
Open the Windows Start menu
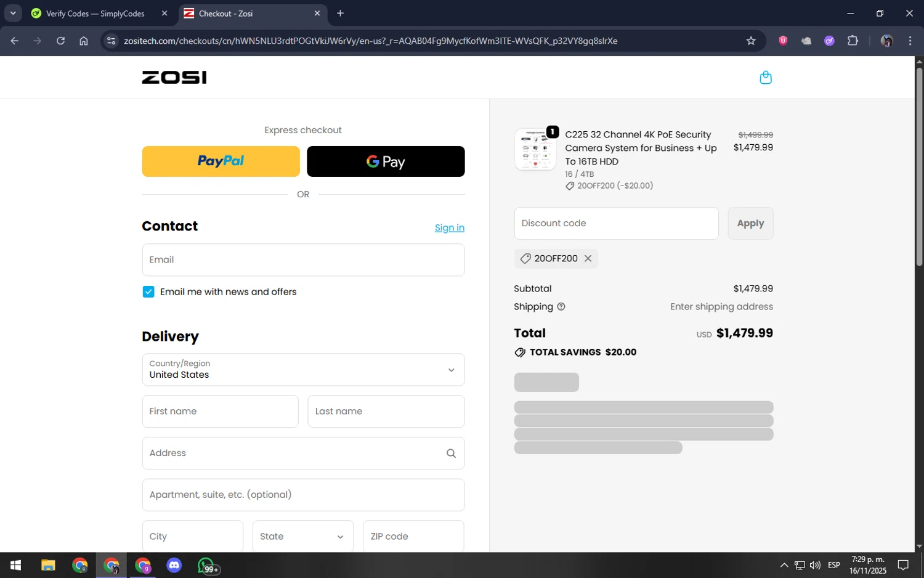point(15,565)
